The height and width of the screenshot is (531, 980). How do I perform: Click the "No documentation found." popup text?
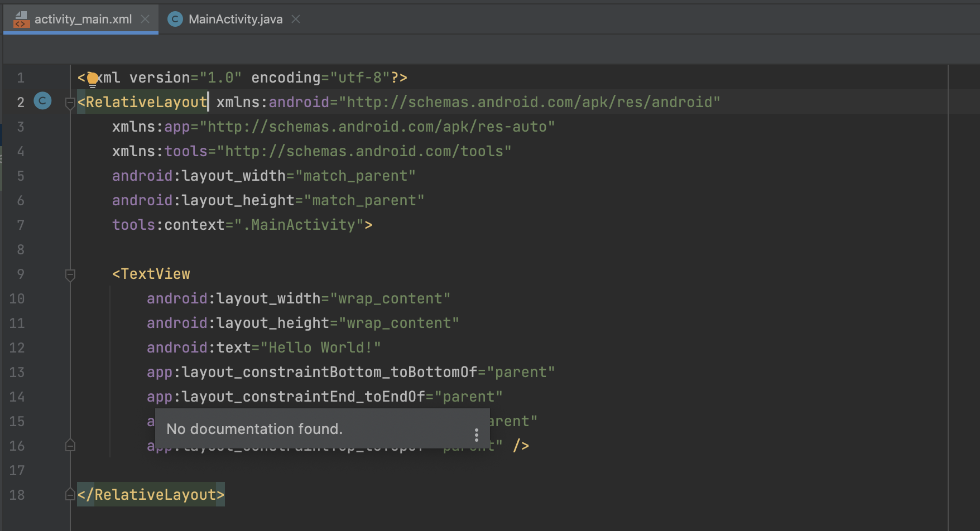254,429
